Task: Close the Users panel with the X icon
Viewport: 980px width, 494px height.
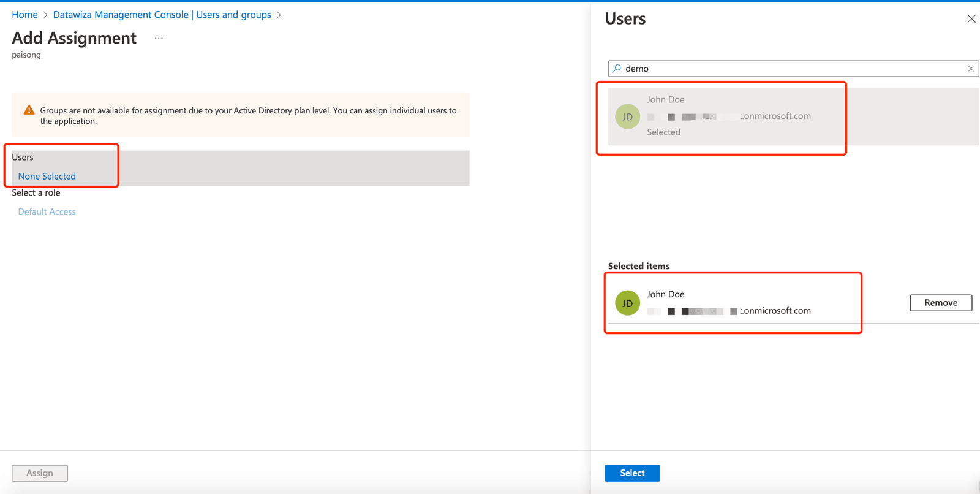Action: pos(971,19)
